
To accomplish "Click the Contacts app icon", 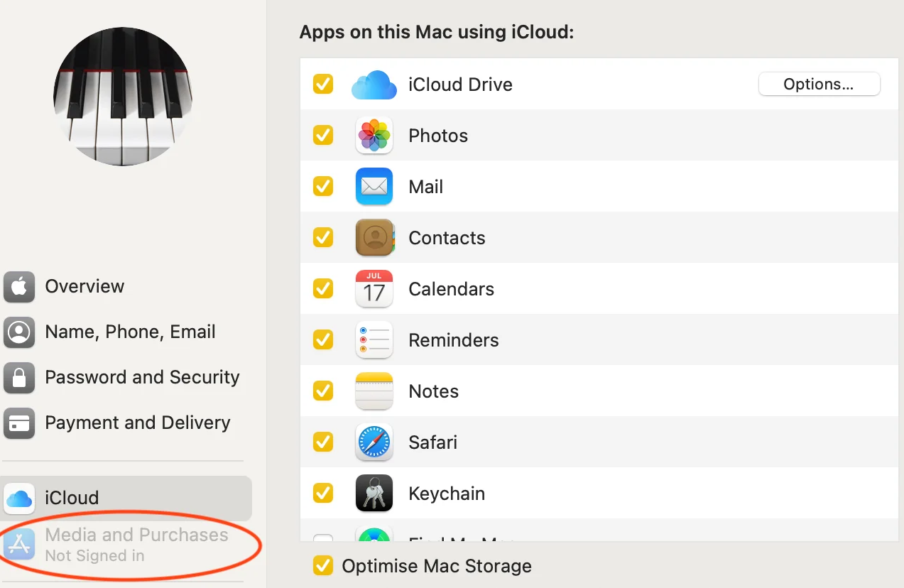I will [x=374, y=238].
